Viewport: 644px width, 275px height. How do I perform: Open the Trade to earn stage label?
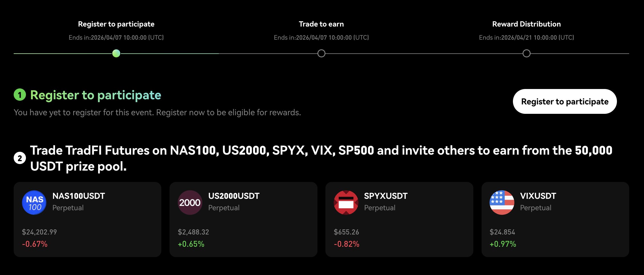pyautogui.click(x=321, y=24)
